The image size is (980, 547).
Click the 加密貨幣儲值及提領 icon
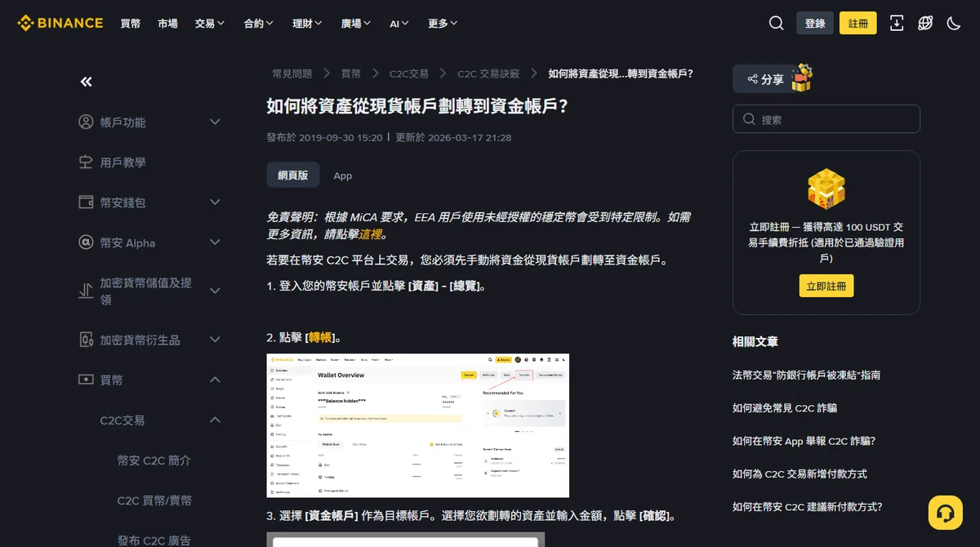click(x=86, y=291)
